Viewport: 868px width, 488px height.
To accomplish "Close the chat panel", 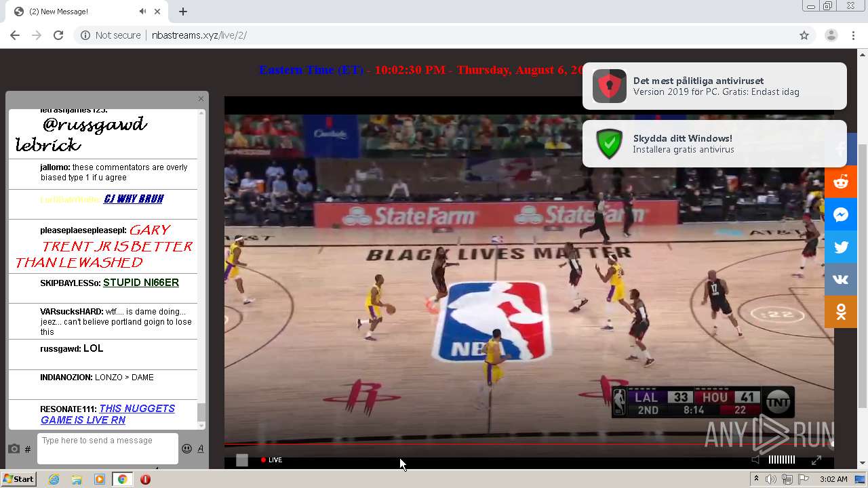I will coord(201,99).
